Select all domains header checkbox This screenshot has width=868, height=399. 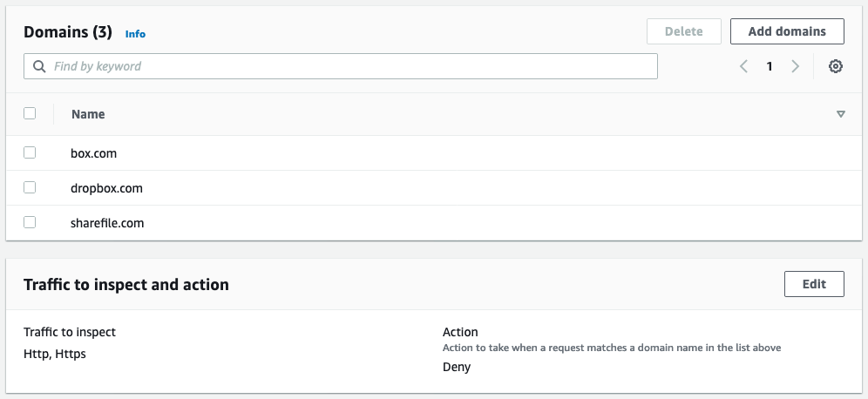[30, 113]
